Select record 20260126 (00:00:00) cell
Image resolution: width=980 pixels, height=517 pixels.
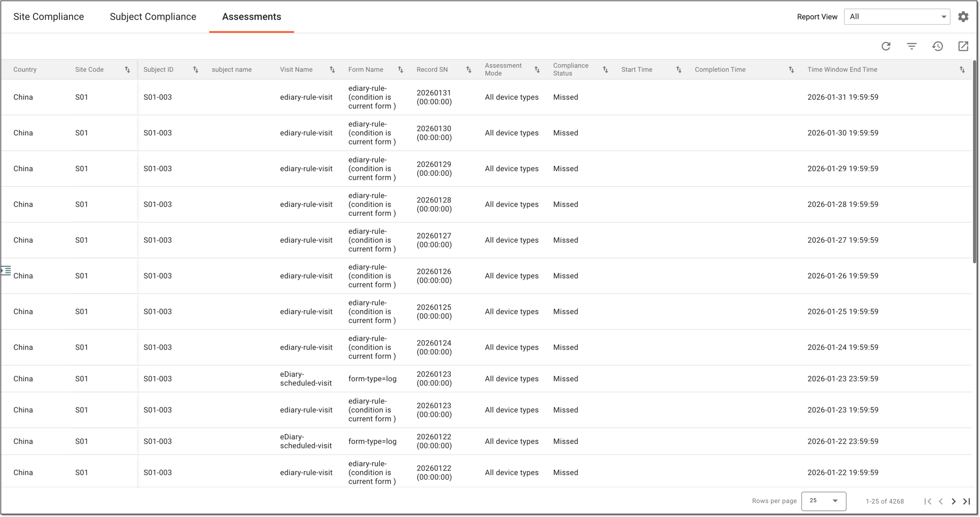[x=434, y=276]
